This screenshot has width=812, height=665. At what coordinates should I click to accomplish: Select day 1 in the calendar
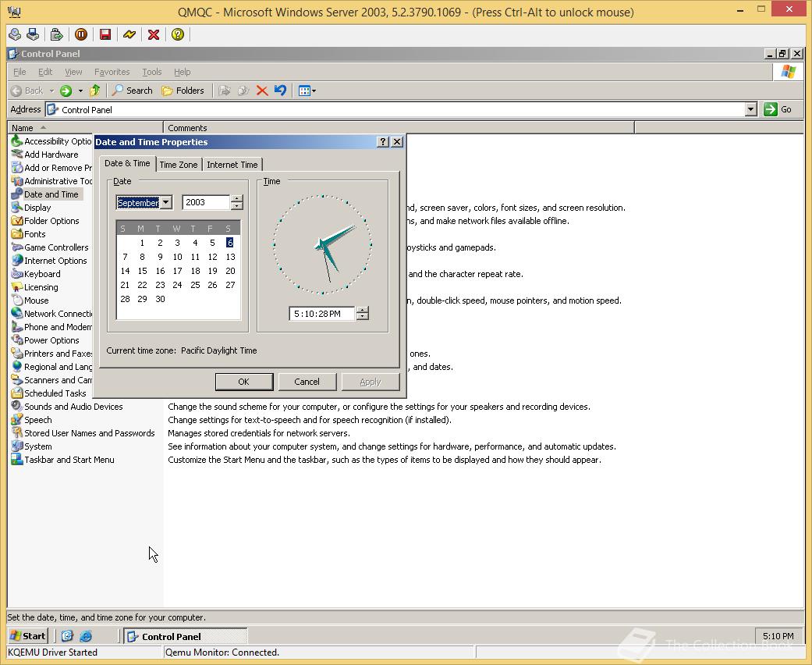[143, 243]
